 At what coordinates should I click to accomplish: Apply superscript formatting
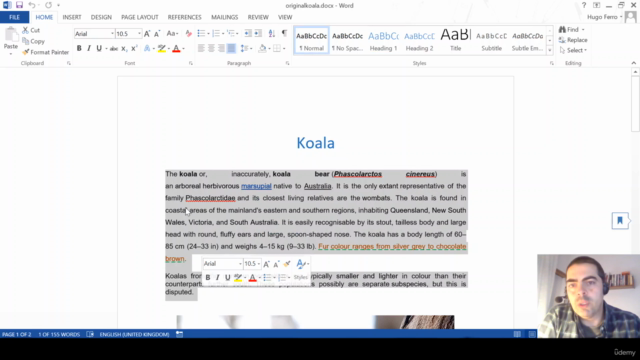coord(134,49)
